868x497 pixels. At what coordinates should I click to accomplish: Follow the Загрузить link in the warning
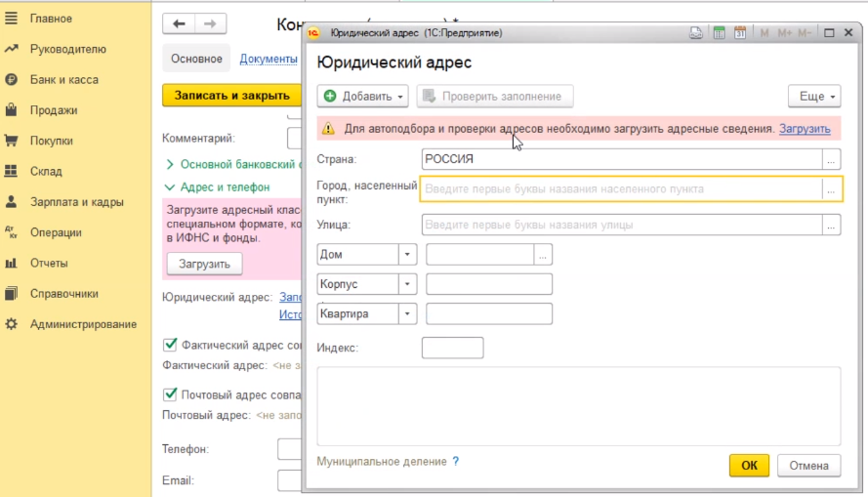[x=805, y=129]
